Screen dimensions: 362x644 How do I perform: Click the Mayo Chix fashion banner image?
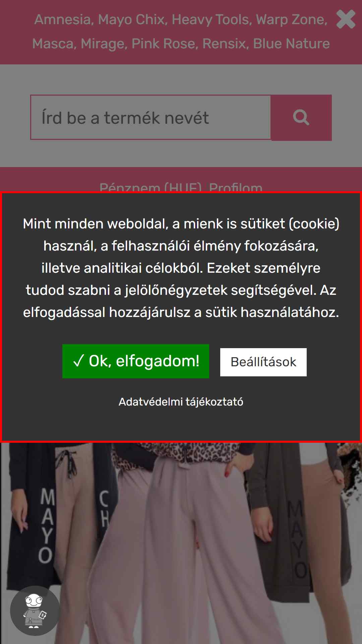pyautogui.click(x=181, y=543)
